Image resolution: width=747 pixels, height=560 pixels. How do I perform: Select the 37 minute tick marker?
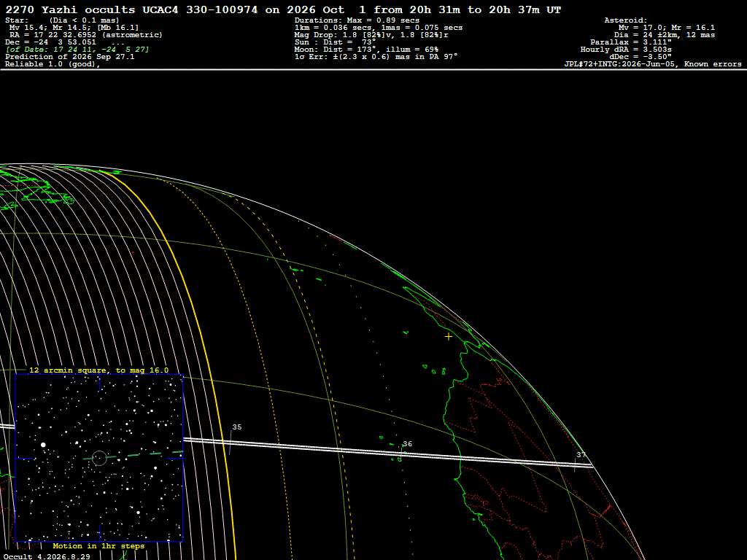pos(581,455)
